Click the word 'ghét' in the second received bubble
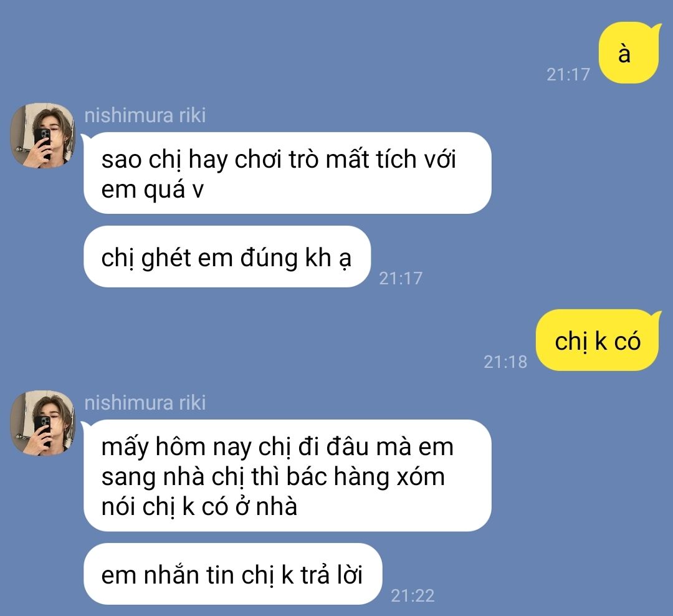The image size is (673, 616). pyautogui.click(x=166, y=258)
